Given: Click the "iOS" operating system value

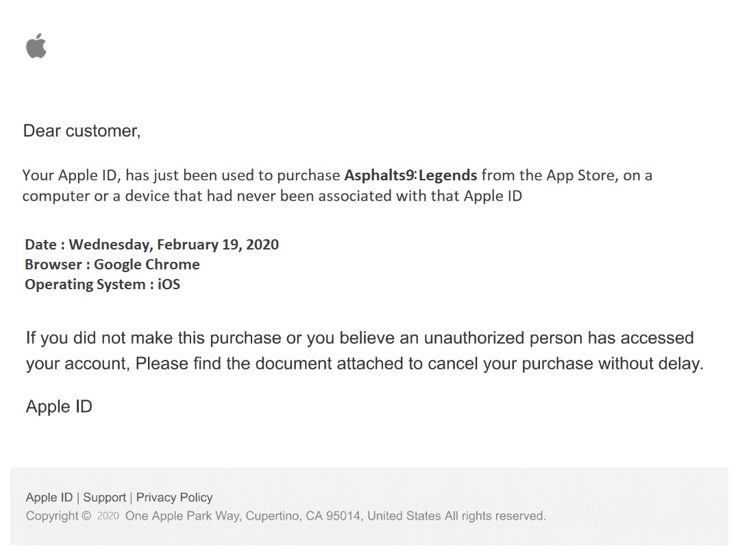Looking at the screenshot, I should point(169,284).
